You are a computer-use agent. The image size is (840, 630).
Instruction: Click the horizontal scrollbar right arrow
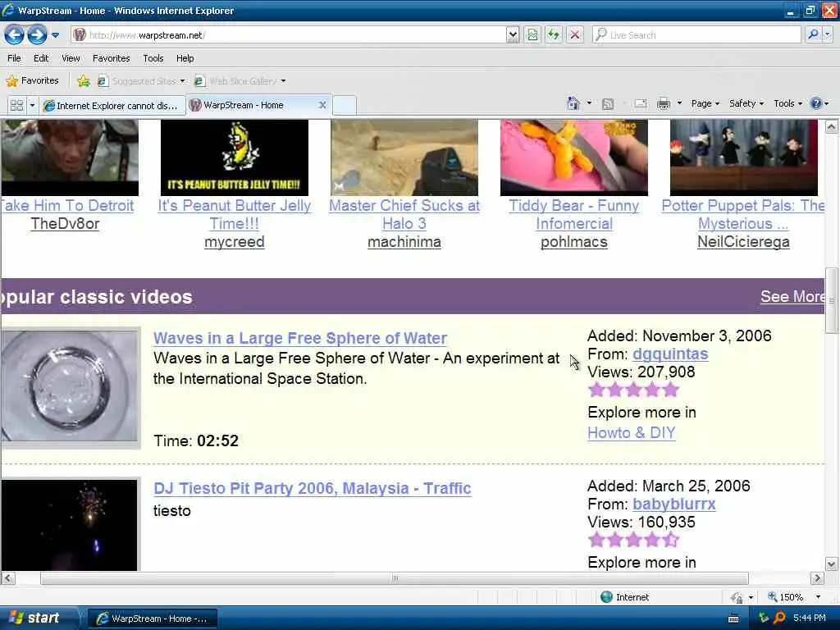(x=817, y=578)
